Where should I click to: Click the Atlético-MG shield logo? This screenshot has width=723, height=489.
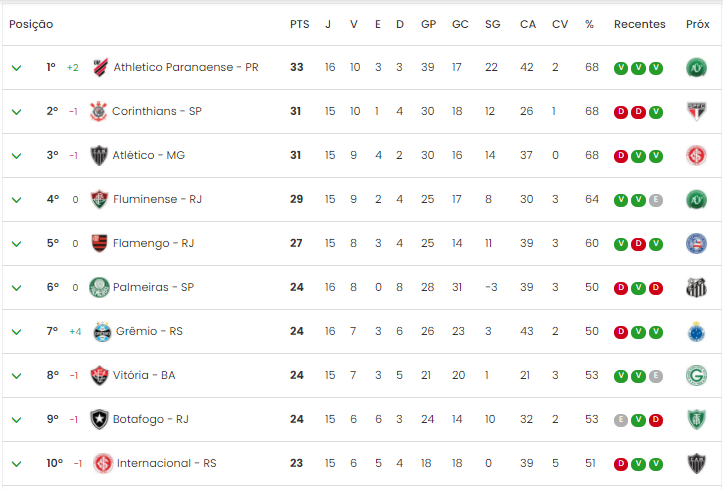pos(99,155)
